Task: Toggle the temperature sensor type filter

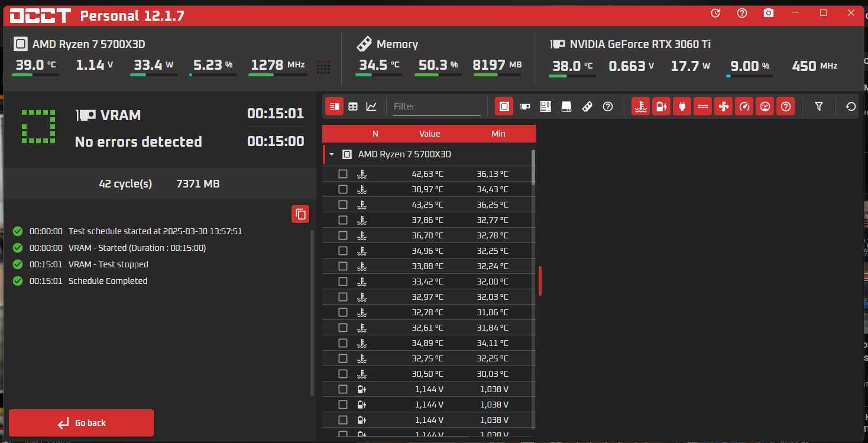Action: [x=641, y=106]
